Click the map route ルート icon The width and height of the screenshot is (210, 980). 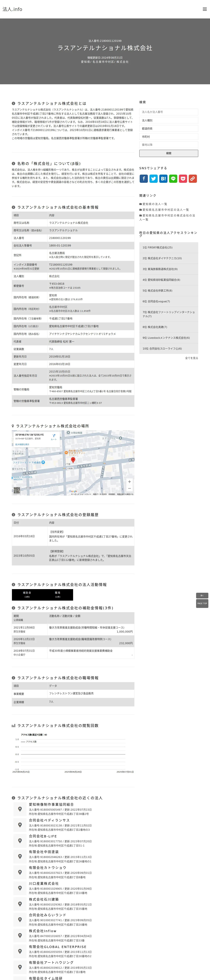click(x=54, y=437)
